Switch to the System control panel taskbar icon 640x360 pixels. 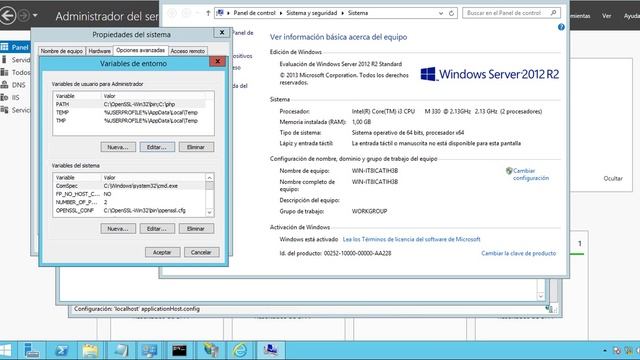pos(149,350)
